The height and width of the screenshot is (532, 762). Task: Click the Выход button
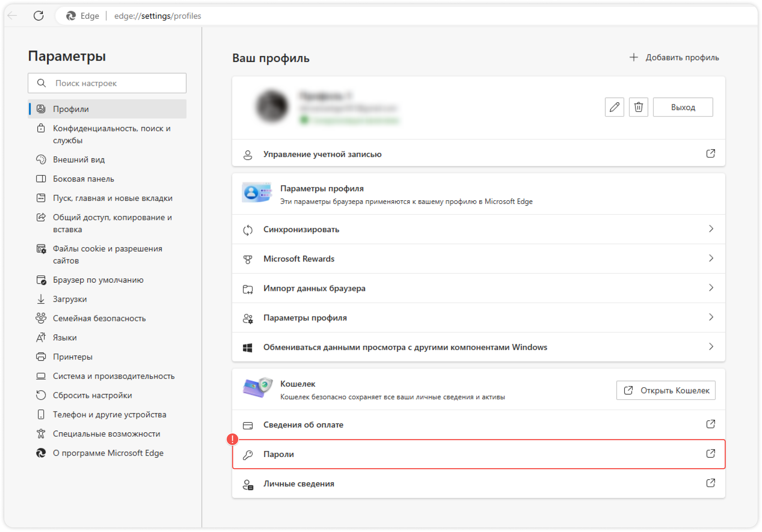point(683,107)
